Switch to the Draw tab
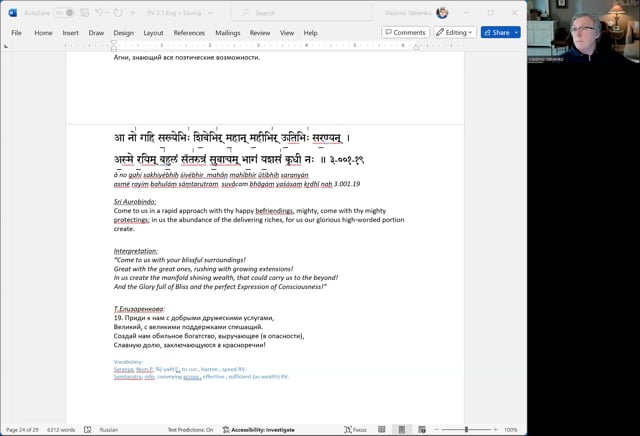Viewport: 640px width, 436px height. click(96, 33)
